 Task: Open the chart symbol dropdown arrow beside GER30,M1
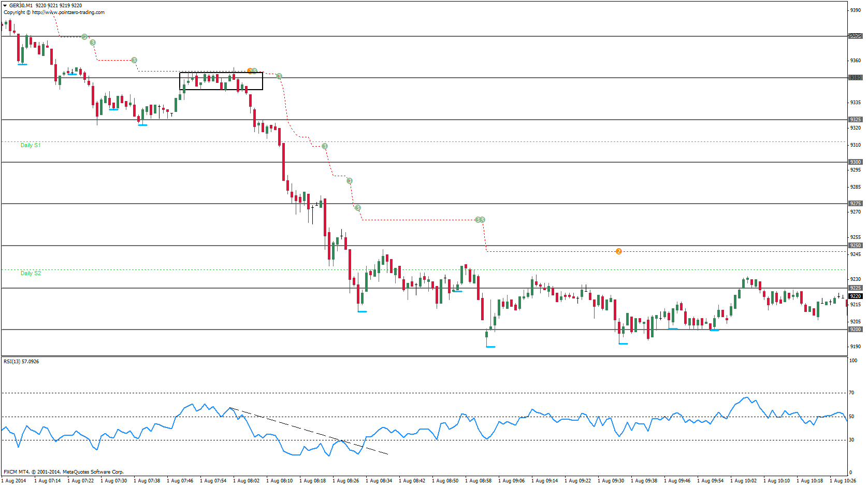(5, 6)
